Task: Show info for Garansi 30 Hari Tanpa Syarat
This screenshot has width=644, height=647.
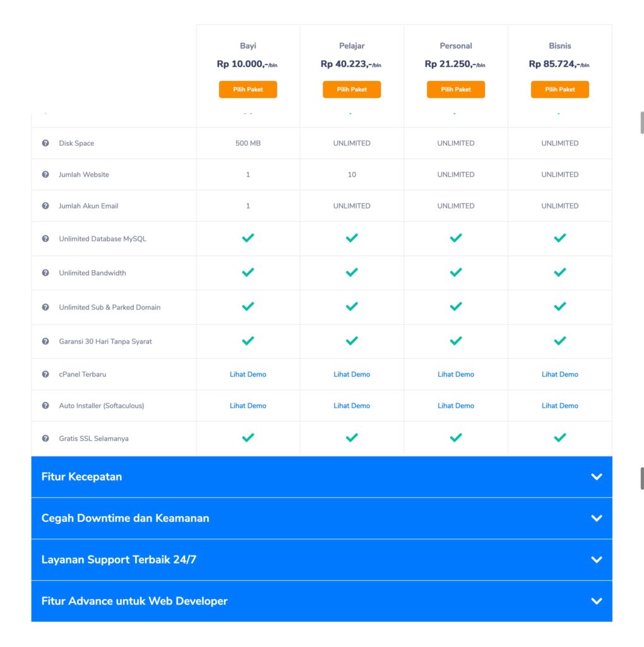Action: click(45, 341)
